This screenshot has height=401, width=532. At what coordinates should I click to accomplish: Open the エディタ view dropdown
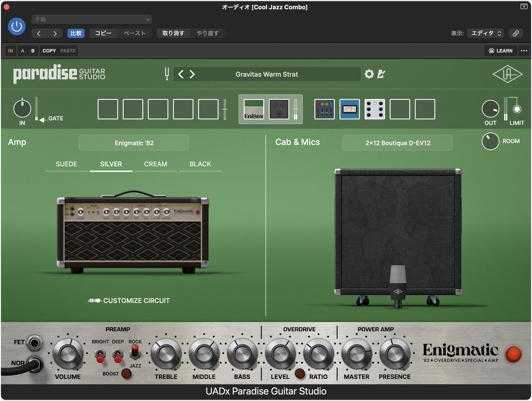click(485, 33)
